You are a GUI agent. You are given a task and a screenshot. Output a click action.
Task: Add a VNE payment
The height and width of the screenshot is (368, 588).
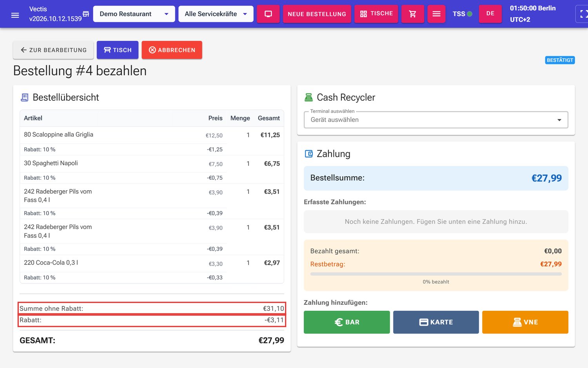coord(525,322)
